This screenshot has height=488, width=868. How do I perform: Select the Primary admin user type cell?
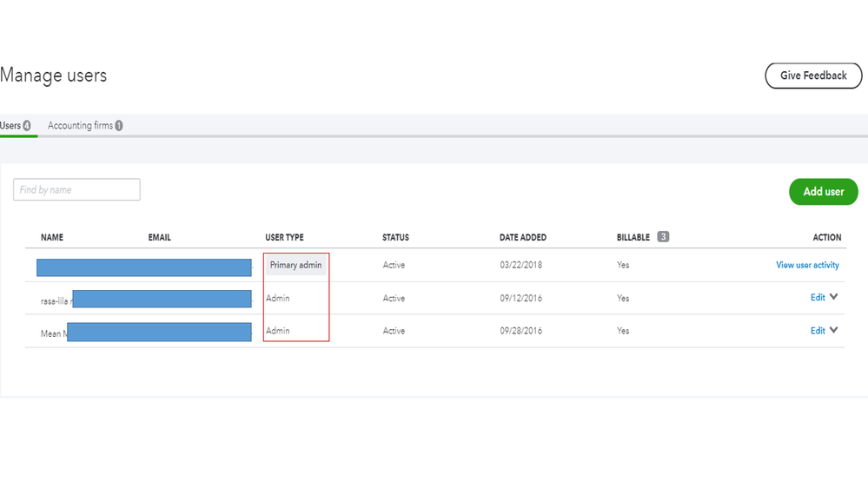295,265
